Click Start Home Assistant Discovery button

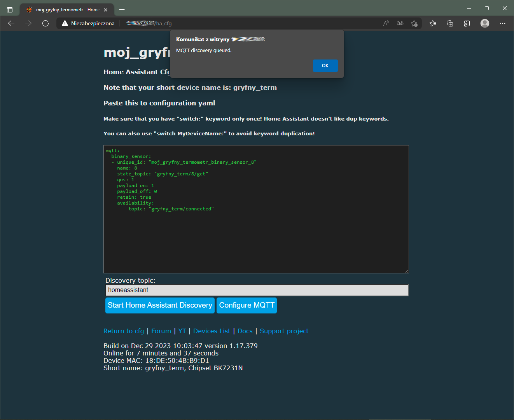coord(160,305)
